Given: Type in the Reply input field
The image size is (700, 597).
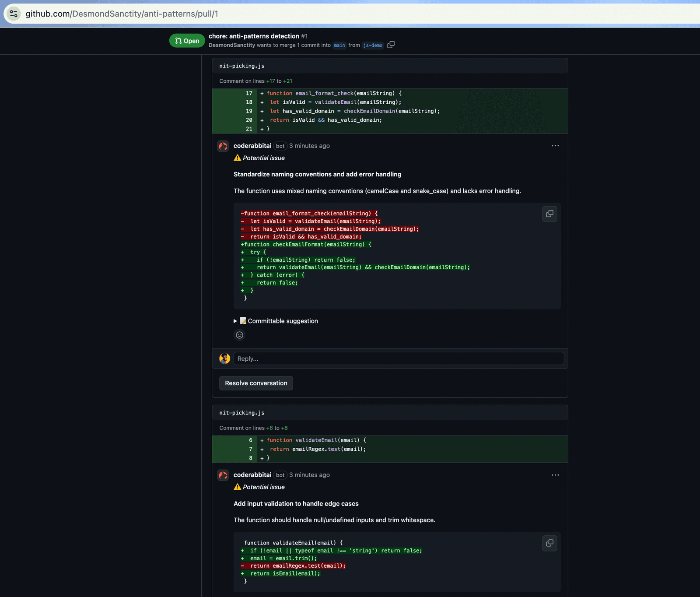Looking at the screenshot, I should (398, 358).
